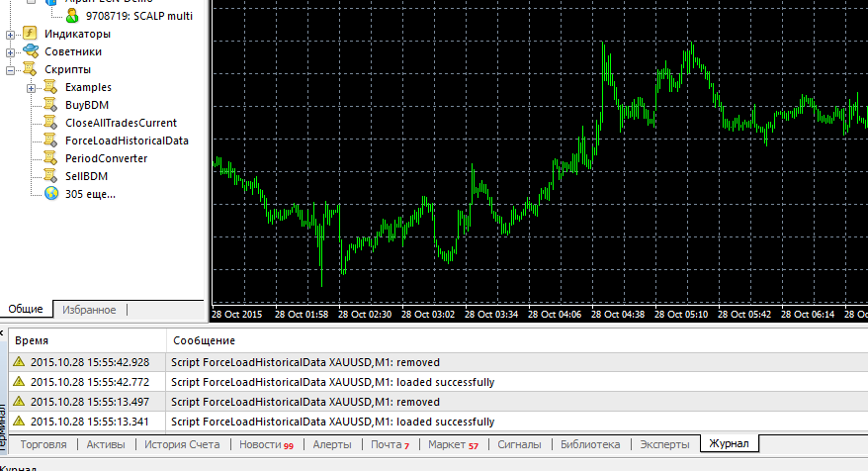Image resolution: width=868 pixels, height=471 pixels.
Task: Open the История Счета tab
Action: click(182, 444)
